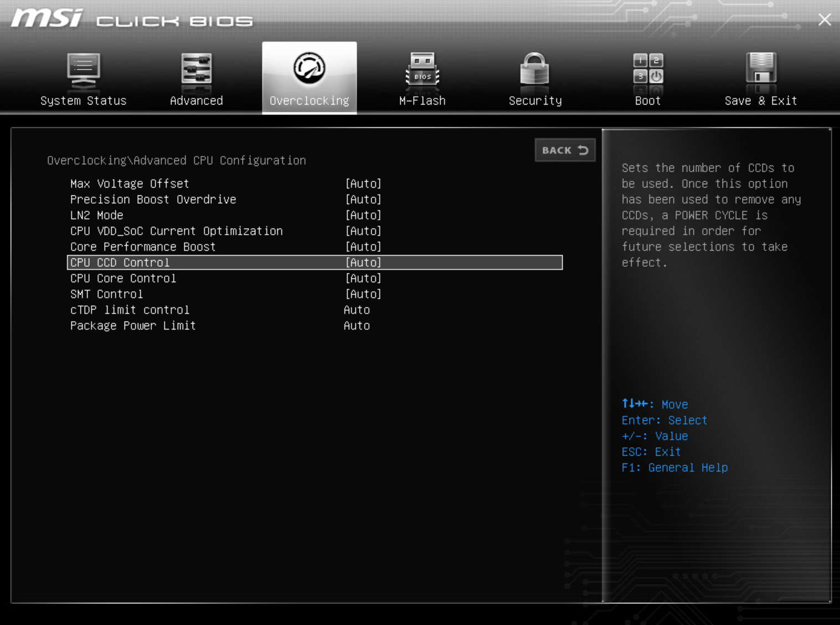This screenshot has height=625, width=840.
Task: Click the Overclocking gauge icon
Action: pyautogui.click(x=309, y=69)
